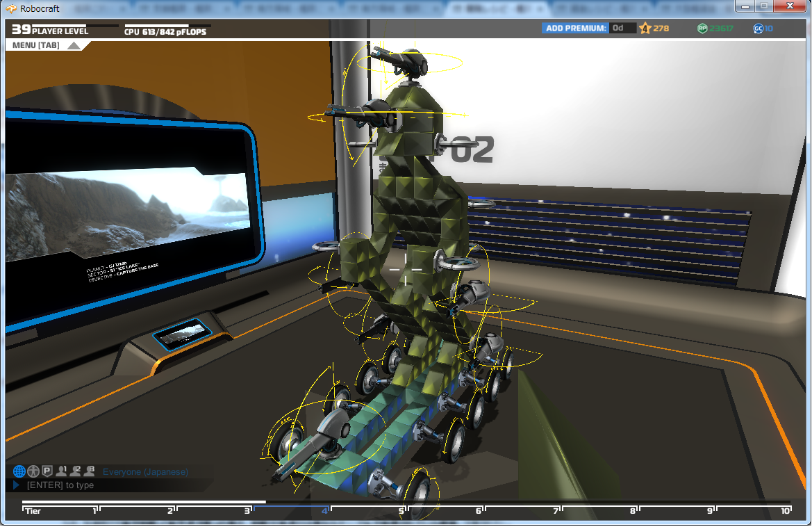Click the 23617 RP balance value
Screen dimensions: 812x527
click(x=722, y=29)
